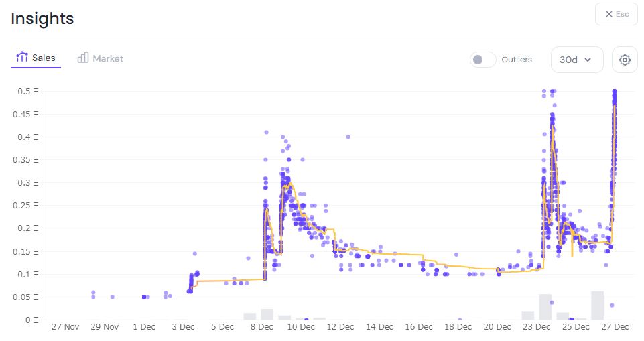Click the Insights heading
The image size is (644, 341).
[42, 19]
